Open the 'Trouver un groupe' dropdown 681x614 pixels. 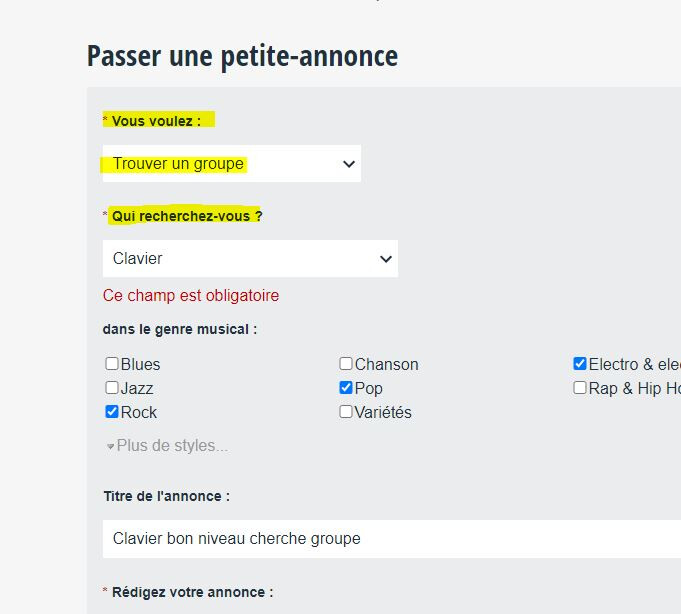pyautogui.click(x=231, y=164)
